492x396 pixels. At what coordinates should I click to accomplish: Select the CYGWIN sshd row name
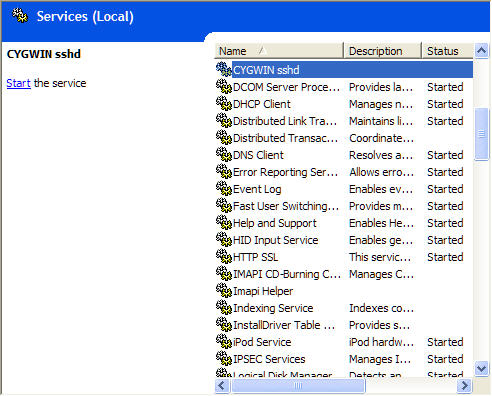pyautogui.click(x=266, y=70)
